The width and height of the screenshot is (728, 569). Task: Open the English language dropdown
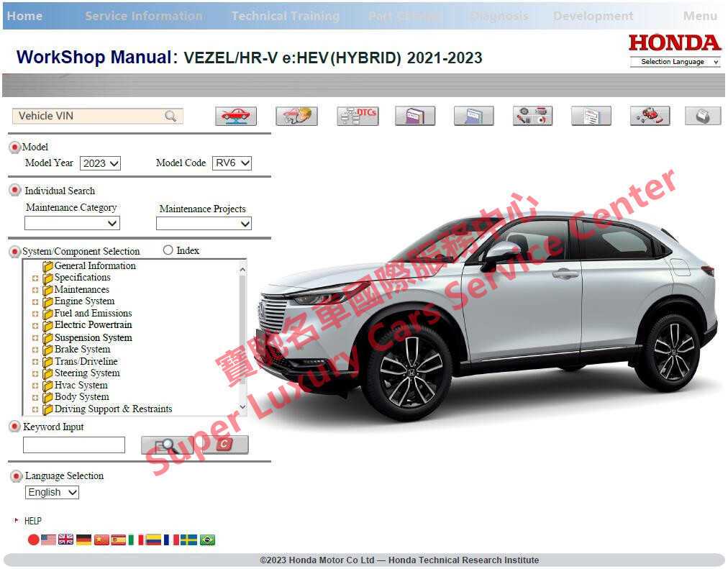pos(52,493)
